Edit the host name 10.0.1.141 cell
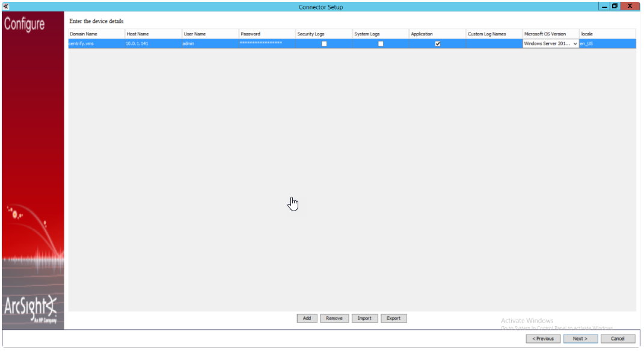This screenshot has width=644, height=352. 153,44
